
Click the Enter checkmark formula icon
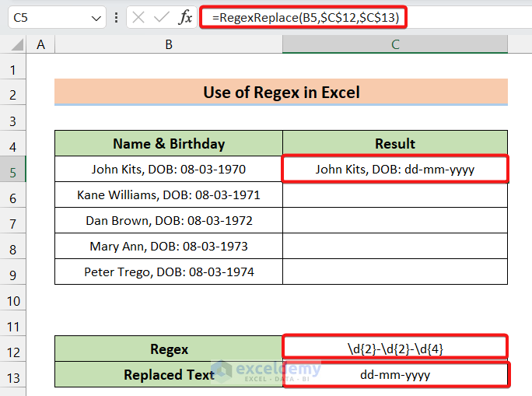(x=162, y=18)
